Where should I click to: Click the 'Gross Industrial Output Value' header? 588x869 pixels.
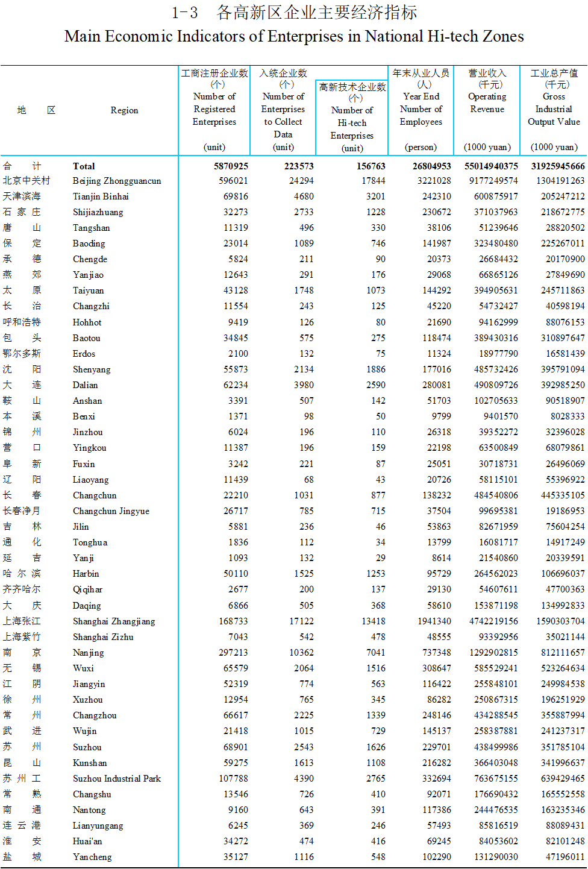(554, 109)
